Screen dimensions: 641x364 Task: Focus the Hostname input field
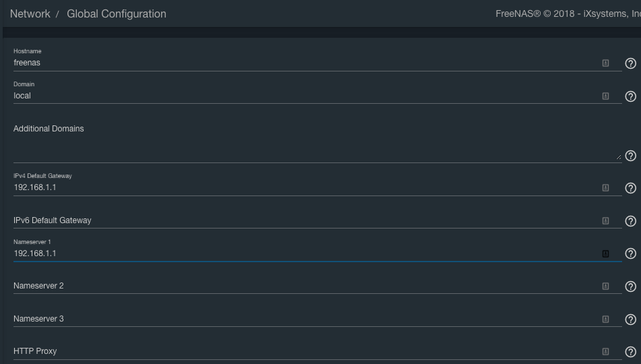point(303,63)
